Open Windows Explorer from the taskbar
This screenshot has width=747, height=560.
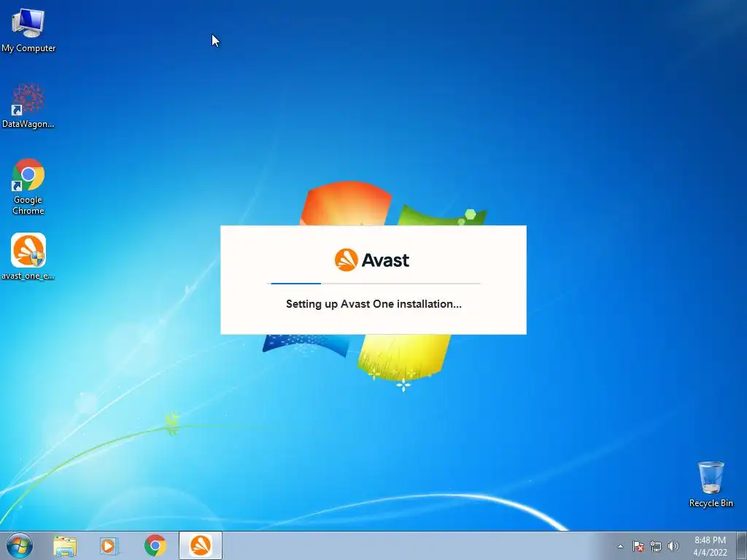(x=65, y=545)
